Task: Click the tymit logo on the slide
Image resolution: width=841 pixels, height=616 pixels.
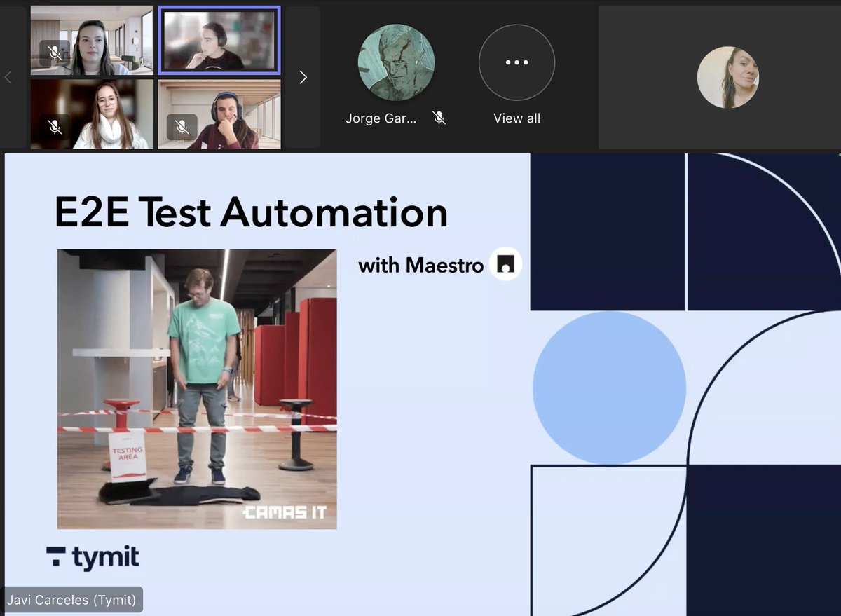Action: [93, 558]
